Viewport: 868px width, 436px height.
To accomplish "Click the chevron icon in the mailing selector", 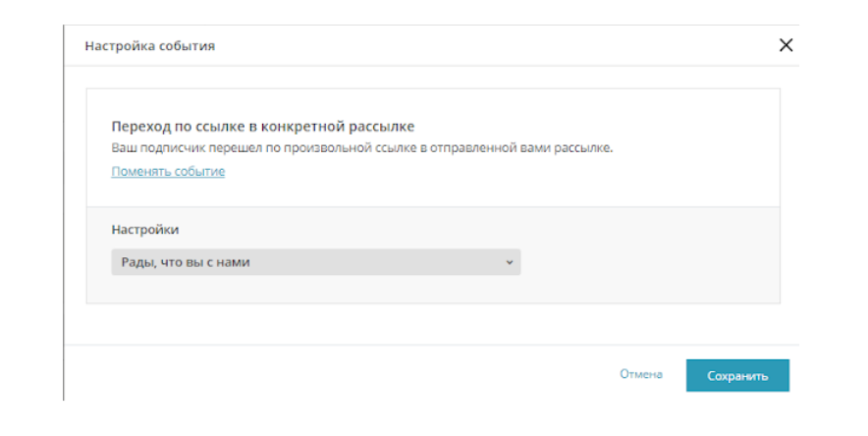I will tap(510, 262).
